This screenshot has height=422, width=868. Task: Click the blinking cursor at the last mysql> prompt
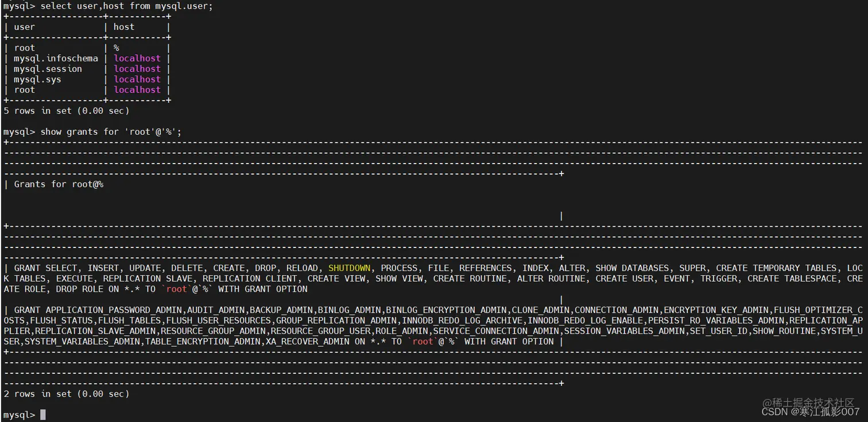coord(42,415)
